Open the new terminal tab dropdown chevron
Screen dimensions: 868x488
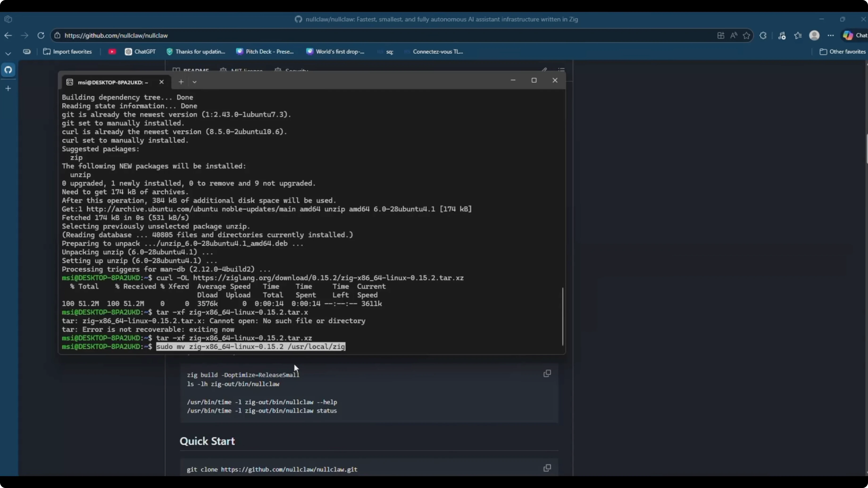(194, 82)
